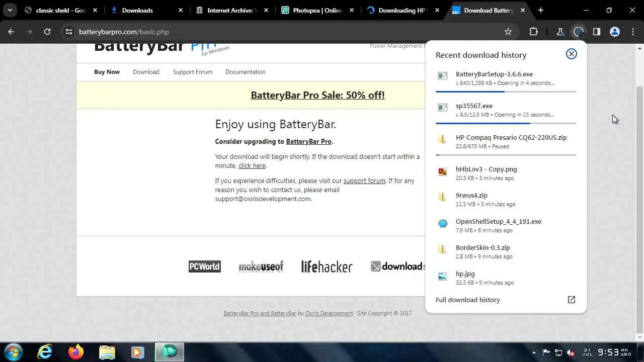The width and height of the screenshot is (644, 362).
Task: Bookmark this page with the star icon
Action: [508, 32]
